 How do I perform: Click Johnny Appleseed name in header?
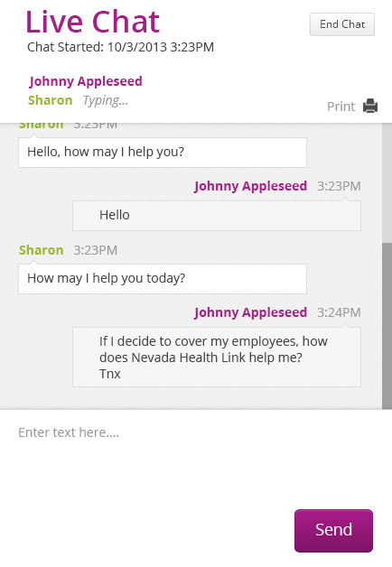tap(86, 82)
